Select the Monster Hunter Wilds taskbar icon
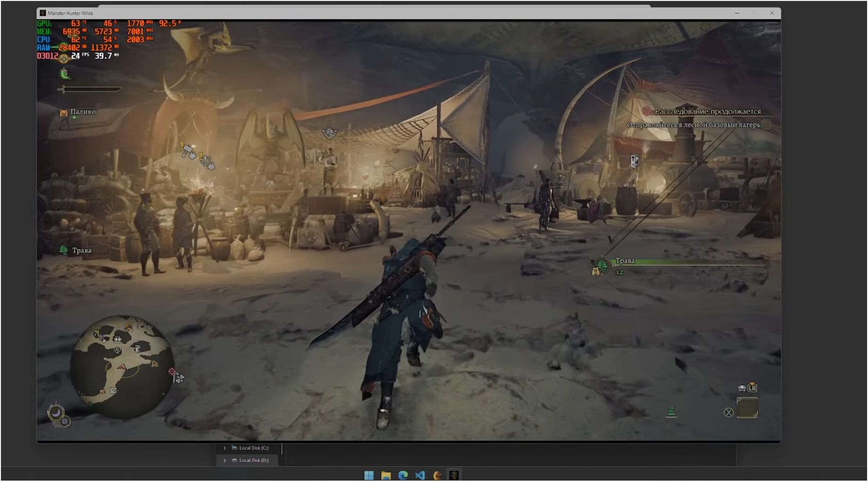Viewport: 868px width, 482px height. [454, 475]
